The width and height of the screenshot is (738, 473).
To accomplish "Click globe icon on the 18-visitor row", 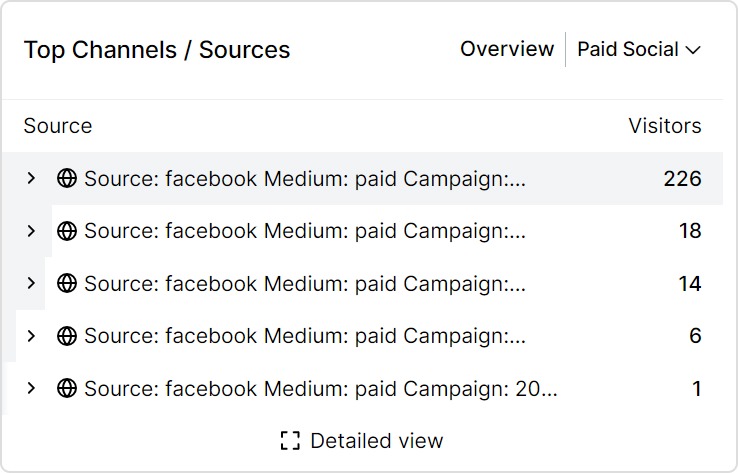I will [67, 231].
